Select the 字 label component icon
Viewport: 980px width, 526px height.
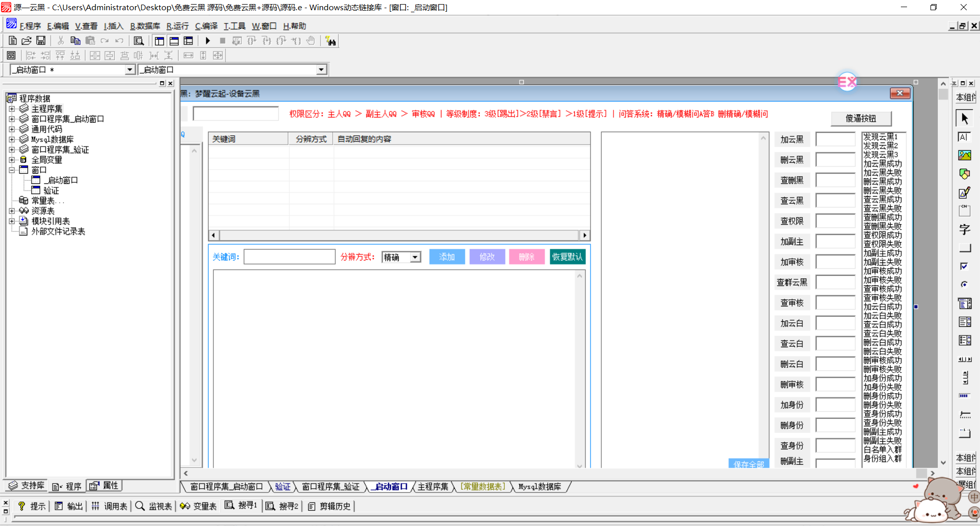pos(964,229)
